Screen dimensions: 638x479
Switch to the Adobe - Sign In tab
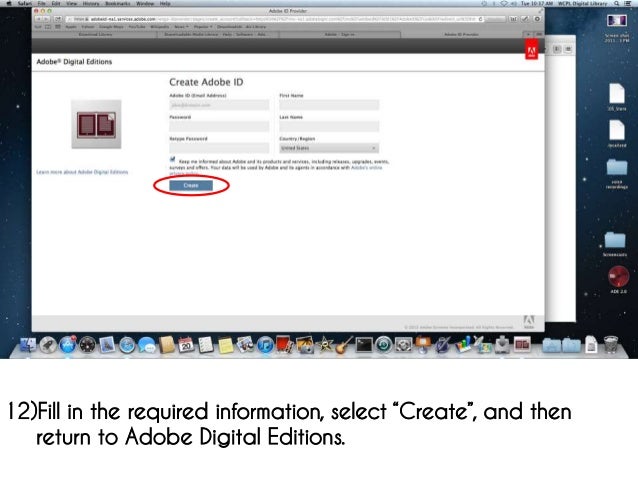340,35
